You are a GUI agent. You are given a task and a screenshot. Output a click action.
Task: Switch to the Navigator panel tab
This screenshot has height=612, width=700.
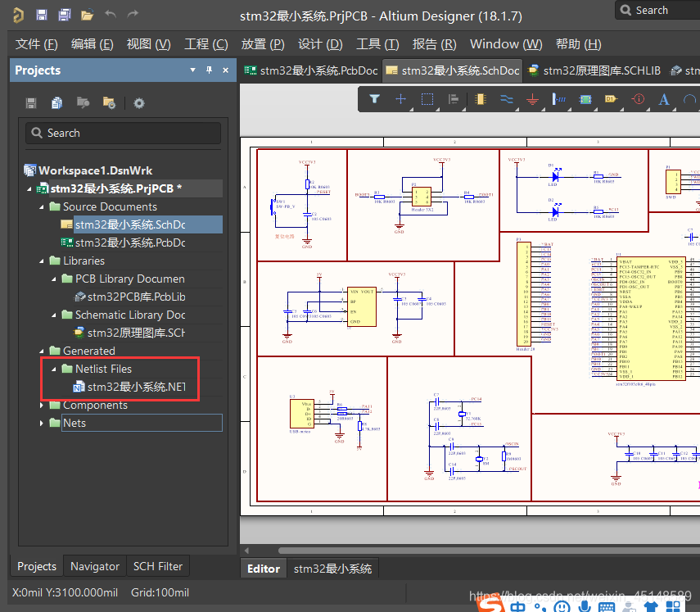pyautogui.click(x=95, y=566)
